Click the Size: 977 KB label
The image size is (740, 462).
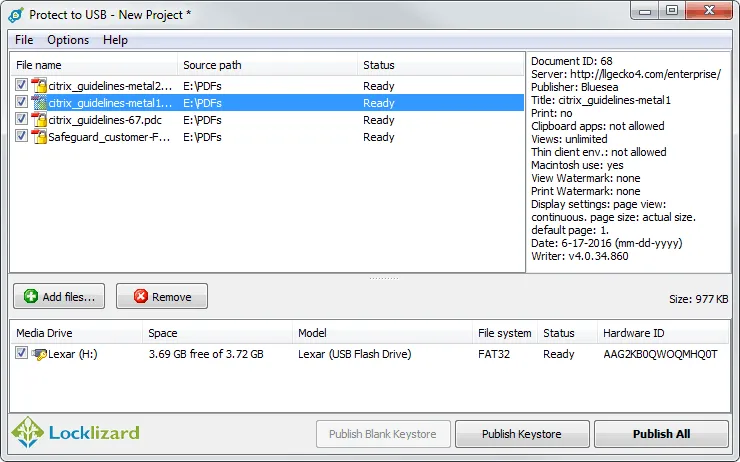click(x=698, y=299)
